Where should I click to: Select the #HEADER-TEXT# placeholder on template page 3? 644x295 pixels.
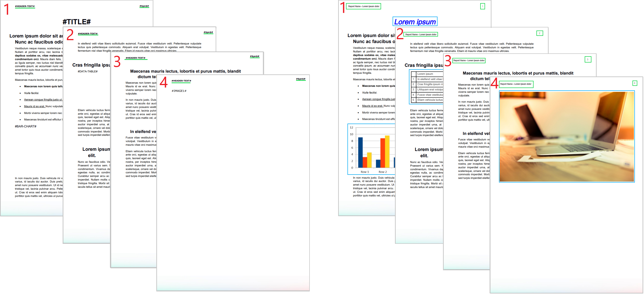(x=135, y=58)
